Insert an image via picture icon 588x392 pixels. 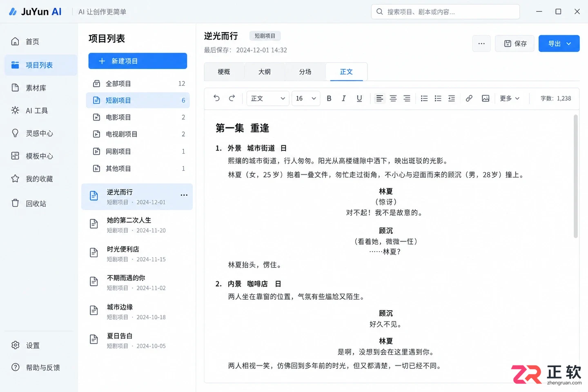coord(486,98)
